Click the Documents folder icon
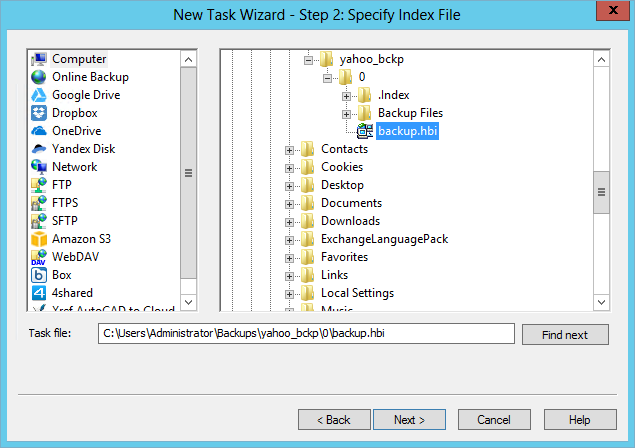The width and height of the screenshot is (635, 448). click(308, 203)
